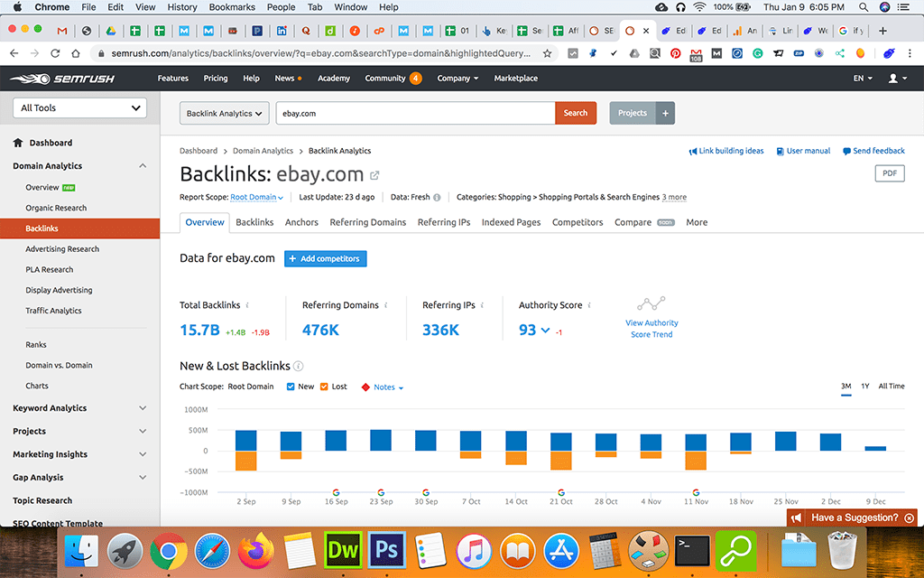Switch to the Anchors tab
The image size is (924, 578).
point(301,222)
